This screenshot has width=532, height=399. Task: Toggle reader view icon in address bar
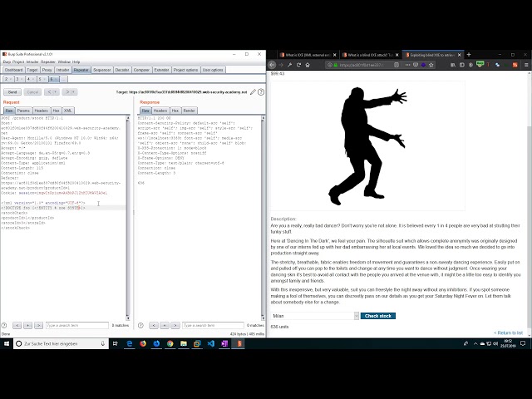pos(397,65)
